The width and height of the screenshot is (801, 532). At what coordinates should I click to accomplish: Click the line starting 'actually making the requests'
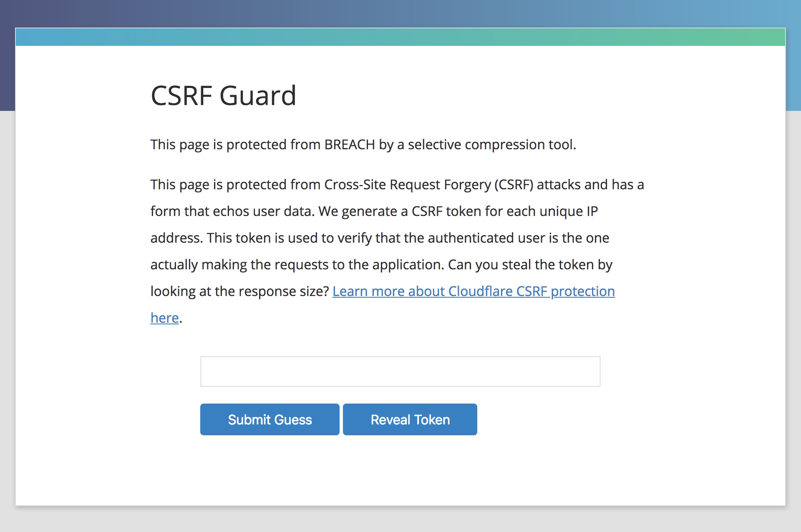point(381,265)
